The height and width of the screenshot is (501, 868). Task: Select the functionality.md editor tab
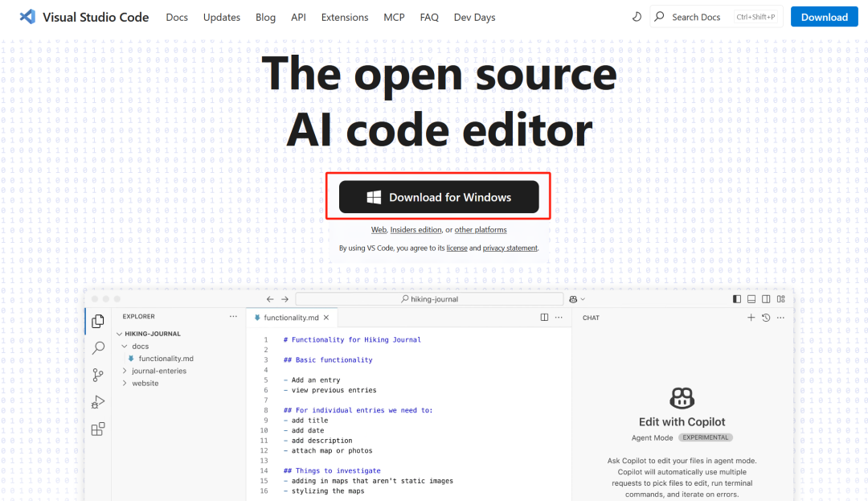click(x=291, y=317)
